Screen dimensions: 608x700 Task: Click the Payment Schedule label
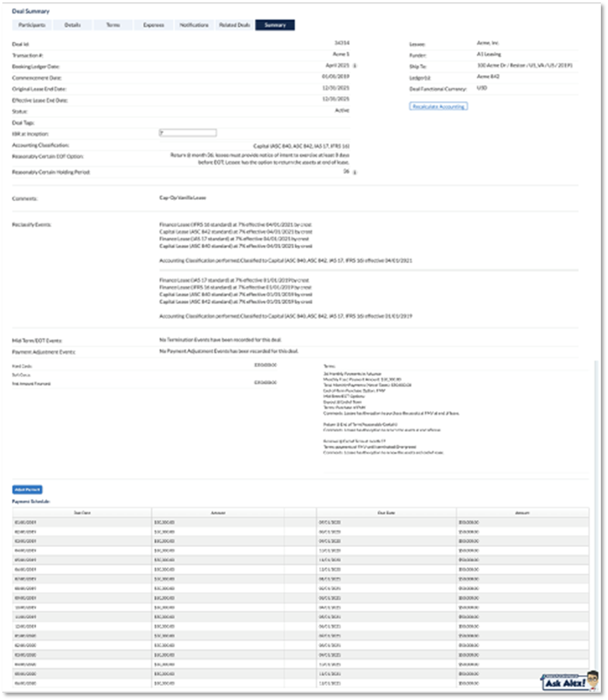click(x=31, y=501)
